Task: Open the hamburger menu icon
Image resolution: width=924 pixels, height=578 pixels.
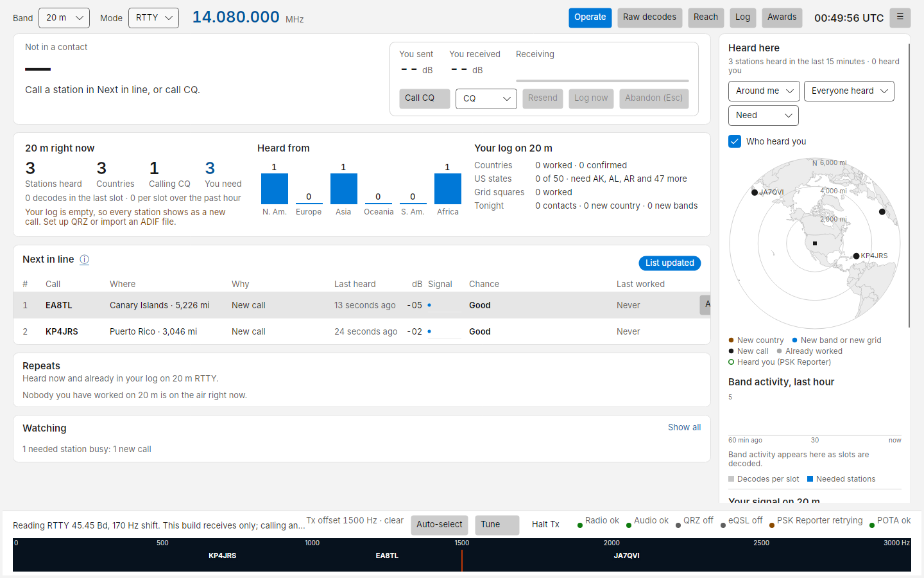Action: pos(900,17)
